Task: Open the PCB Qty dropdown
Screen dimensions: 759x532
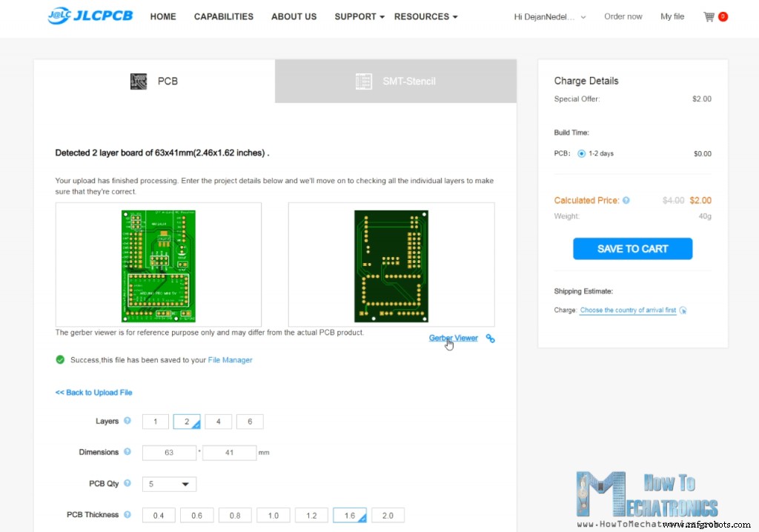Action: 169,484
